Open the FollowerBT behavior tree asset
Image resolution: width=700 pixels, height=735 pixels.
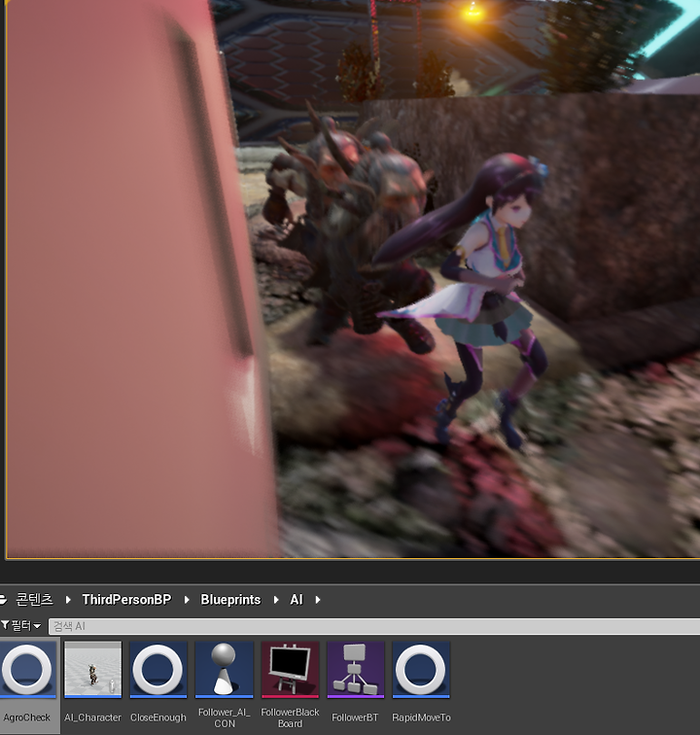(356, 669)
